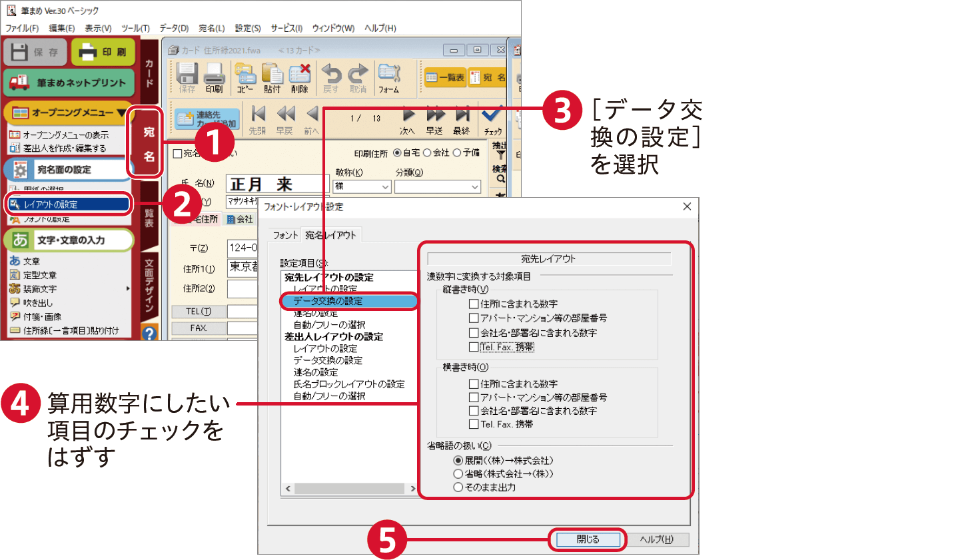976x560 pixels.
Task: Click the 氏名 input field
Action: coord(277,184)
